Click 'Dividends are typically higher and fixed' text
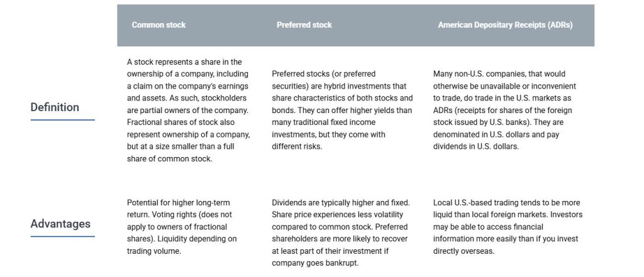Image resolution: width=644 pixels, height=277 pixels. [x=340, y=203]
